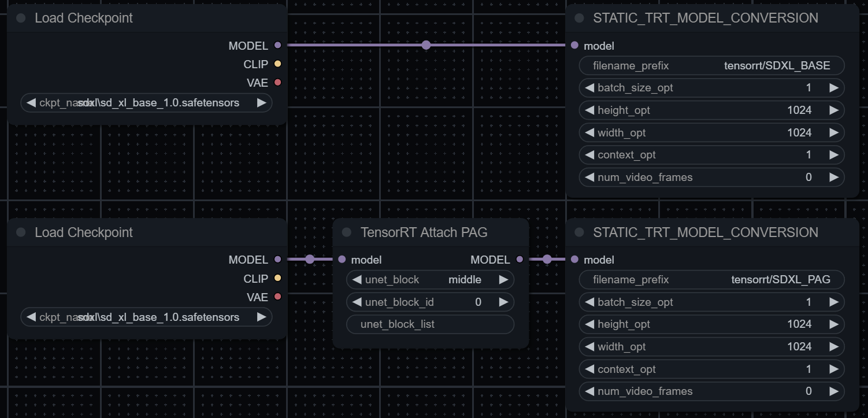The width and height of the screenshot is (868, 418).
Task: Click the model input port on STATIC_TRT_MODEL_CONVERSION
Action: (574, 45)
